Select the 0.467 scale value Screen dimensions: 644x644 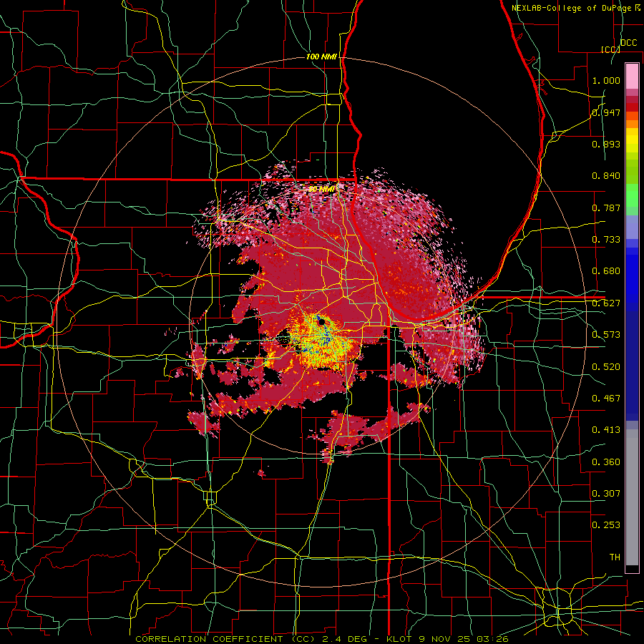coord(606,399)
